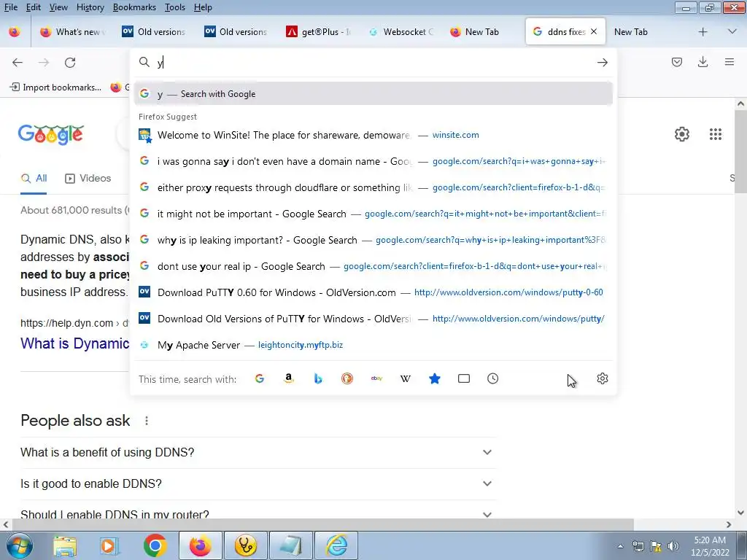Open the Help menu

tap(203, 7)
